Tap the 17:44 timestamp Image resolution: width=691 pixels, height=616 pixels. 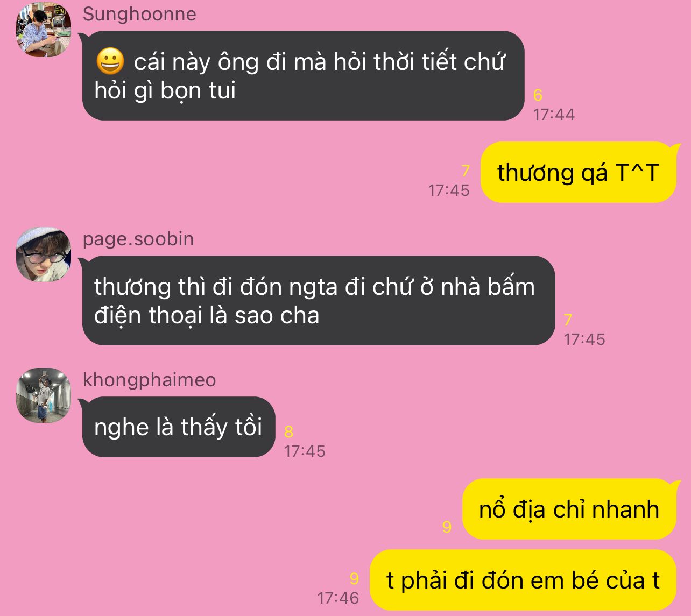click(554, 115)
